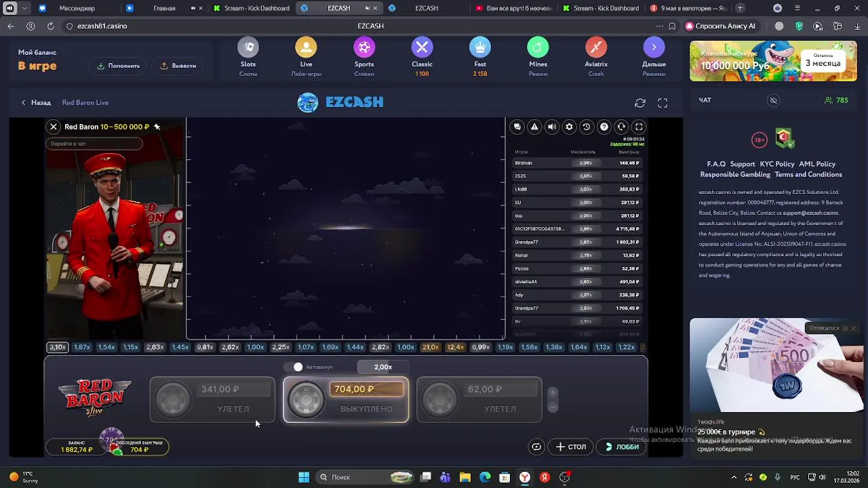Screen dimensions: 868x488
Task: Remove a bet with minus button
Action: (553, 407)
